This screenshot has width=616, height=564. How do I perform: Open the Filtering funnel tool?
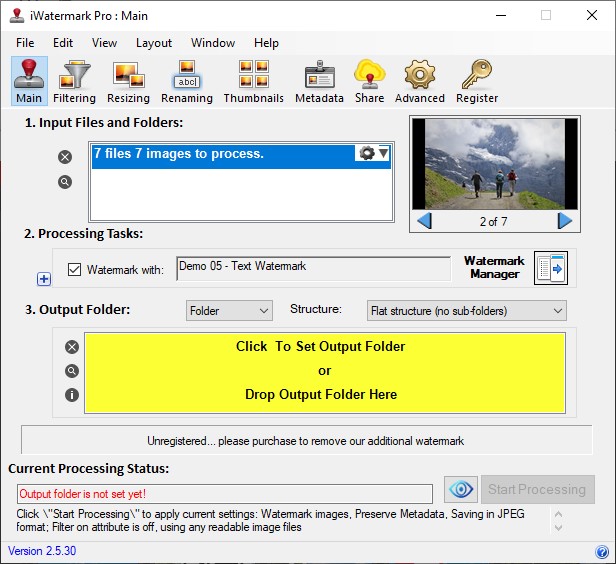tap(74, 81)
